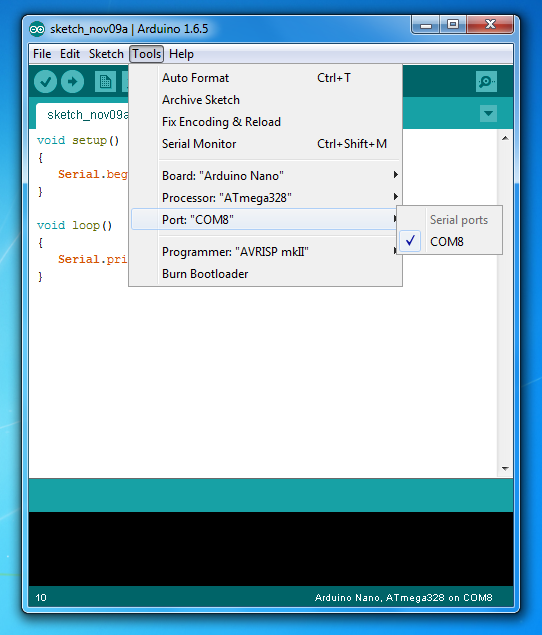
Task: Close the open Tools menu
Action: (x=147, y=54)
